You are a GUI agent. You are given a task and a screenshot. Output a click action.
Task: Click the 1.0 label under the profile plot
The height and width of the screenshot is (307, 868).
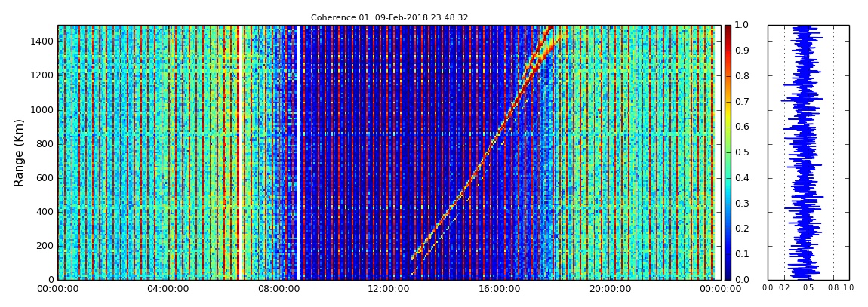tap(849, 288)
